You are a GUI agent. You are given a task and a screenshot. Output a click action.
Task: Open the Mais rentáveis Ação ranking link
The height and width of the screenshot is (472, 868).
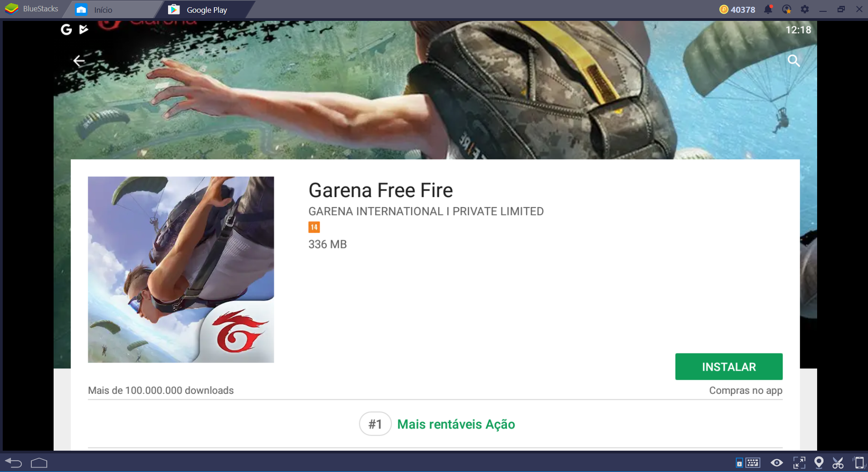(456, 424)
